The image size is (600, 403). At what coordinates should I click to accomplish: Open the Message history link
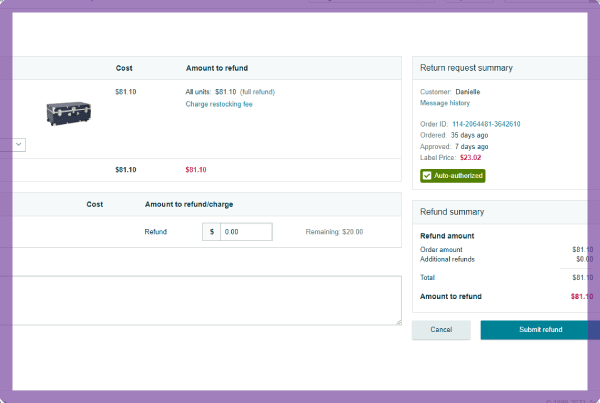tap(445, 103)
